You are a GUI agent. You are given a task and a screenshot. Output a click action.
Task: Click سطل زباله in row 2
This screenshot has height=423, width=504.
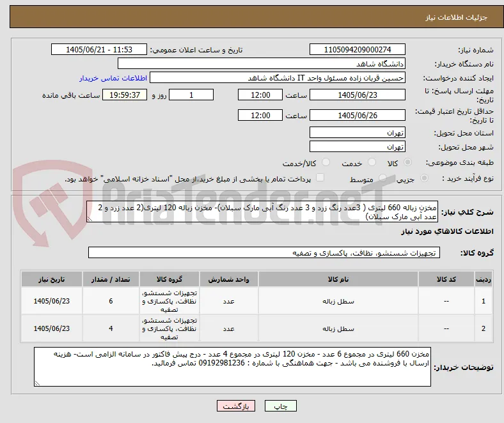pos(338,328)
